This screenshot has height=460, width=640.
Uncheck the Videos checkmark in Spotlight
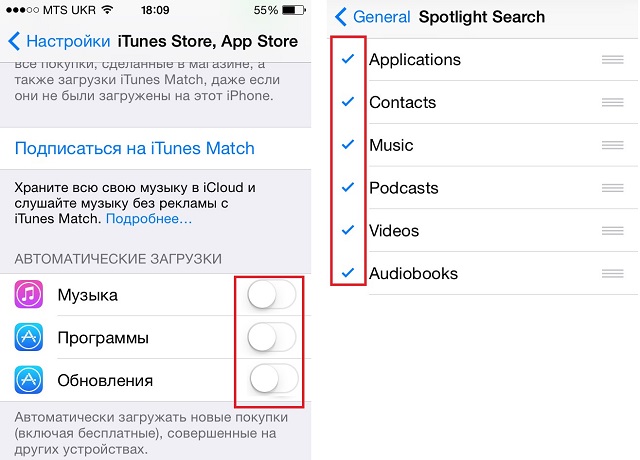(x=348, y=230)
